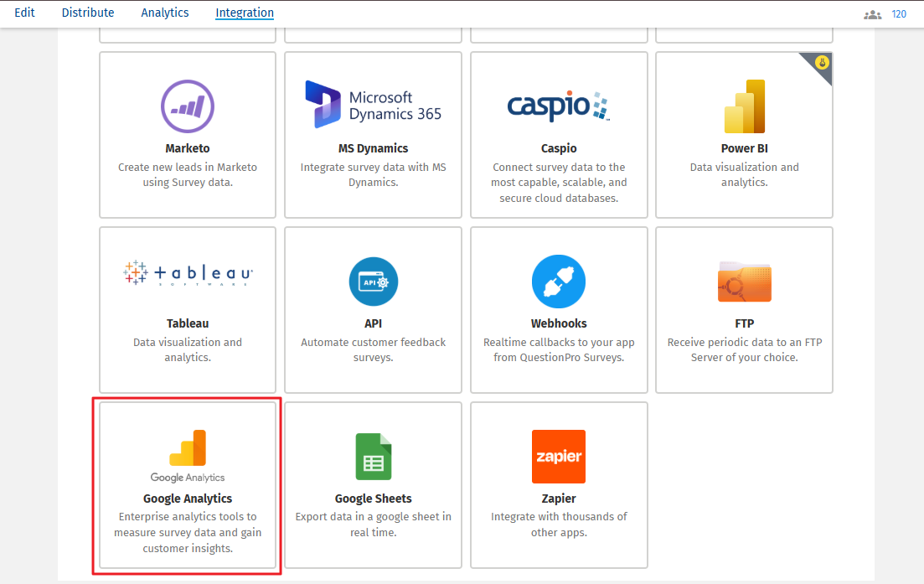The image size is (924, 584).
Task: Open the MS Dynamics title link
Action: pos(373,148)
